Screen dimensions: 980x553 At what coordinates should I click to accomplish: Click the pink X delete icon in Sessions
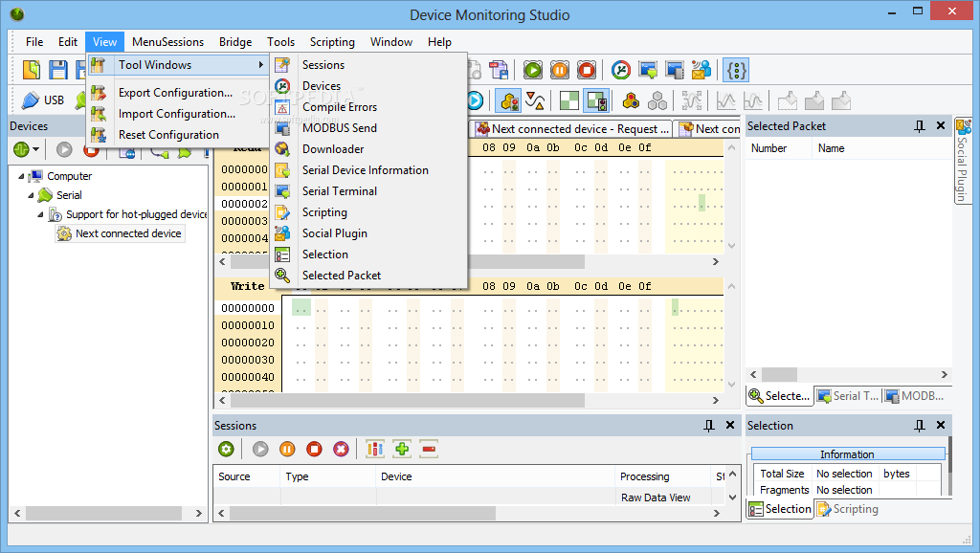[341, 449]
